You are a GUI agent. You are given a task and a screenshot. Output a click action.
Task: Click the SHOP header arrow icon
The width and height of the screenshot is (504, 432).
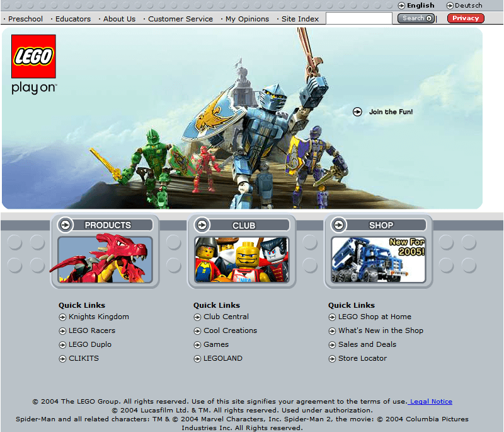[339, 225]
